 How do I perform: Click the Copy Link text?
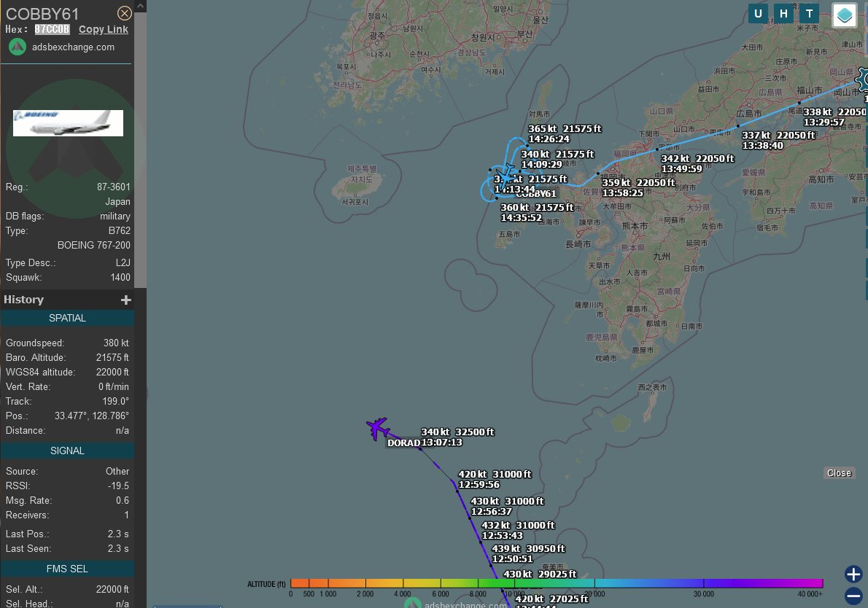click(x=103, y=29)
